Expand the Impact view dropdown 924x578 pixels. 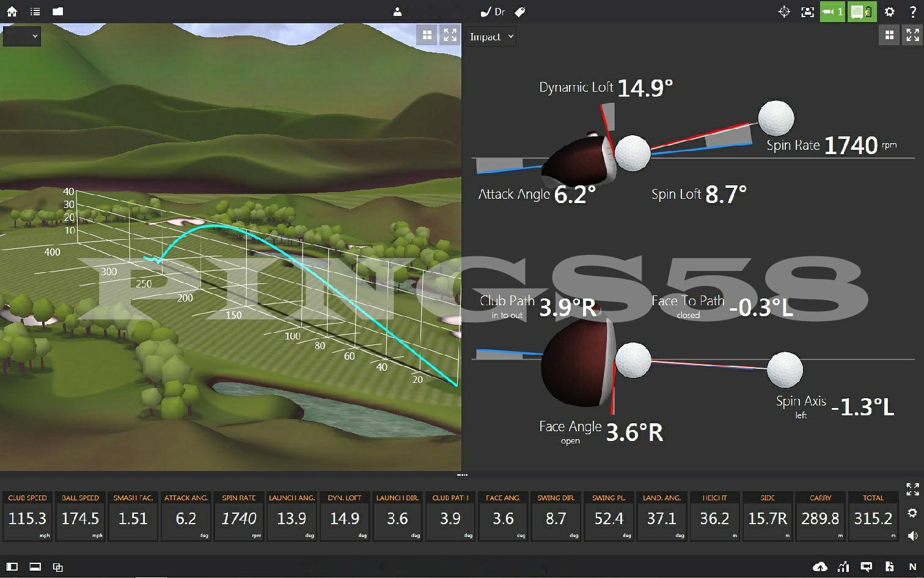[491, 37]
